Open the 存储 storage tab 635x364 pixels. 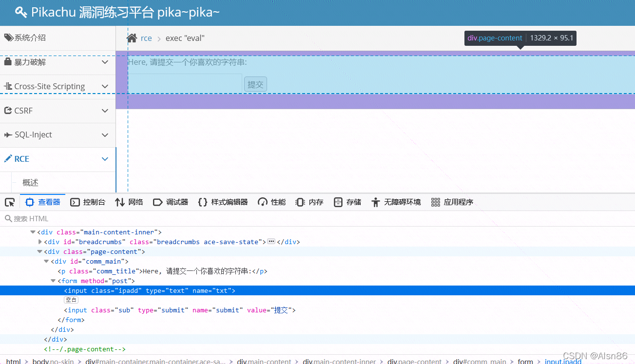pyautogui.click(x=347, y=202)
